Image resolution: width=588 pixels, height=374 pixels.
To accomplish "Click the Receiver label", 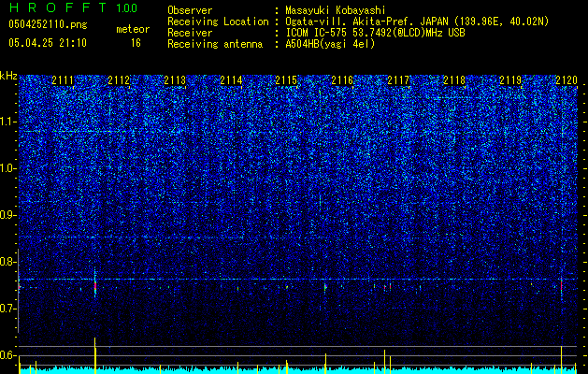I will coord(190,33).
